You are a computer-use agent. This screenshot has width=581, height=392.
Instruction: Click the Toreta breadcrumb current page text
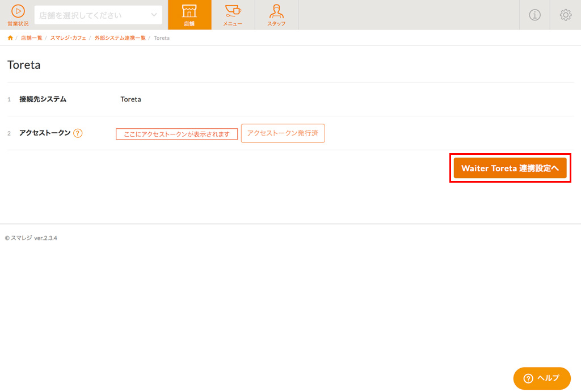[162, 38]
